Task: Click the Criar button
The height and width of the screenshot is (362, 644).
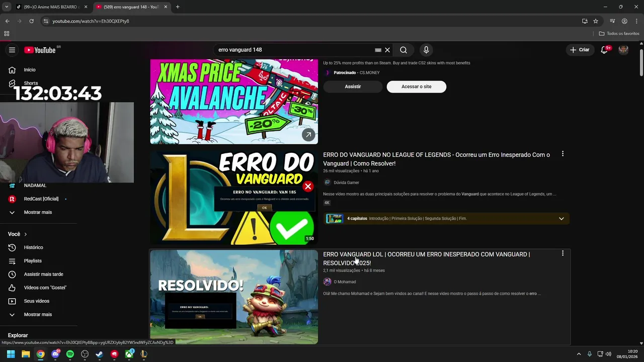Action: (x=579, y=50)
